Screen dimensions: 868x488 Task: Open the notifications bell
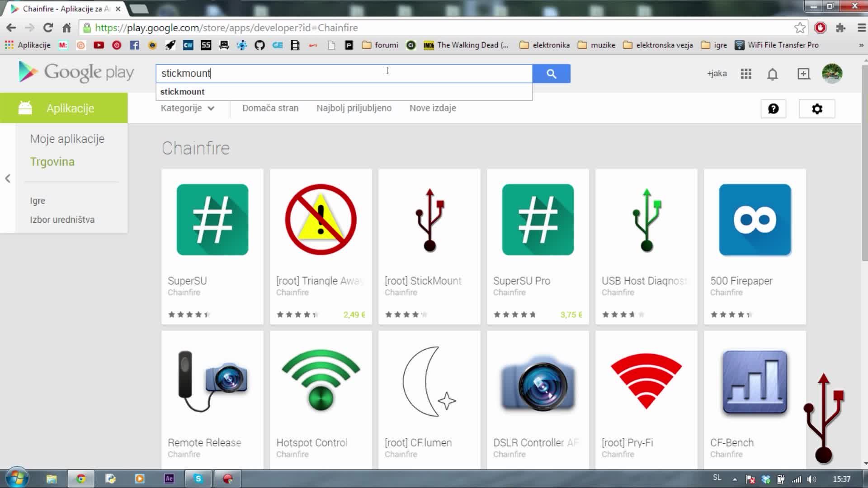point(772,74)
